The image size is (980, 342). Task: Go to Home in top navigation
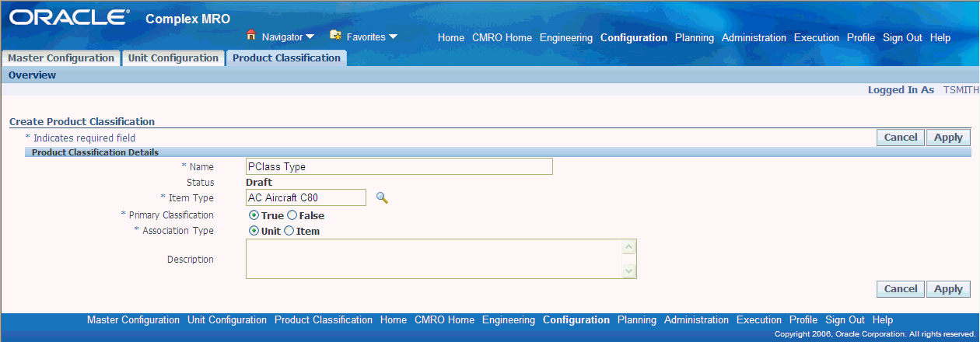(451, 38)
